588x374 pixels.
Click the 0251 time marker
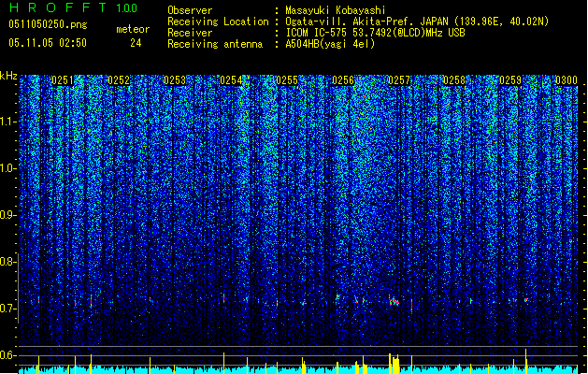click(x=63, y=80)
